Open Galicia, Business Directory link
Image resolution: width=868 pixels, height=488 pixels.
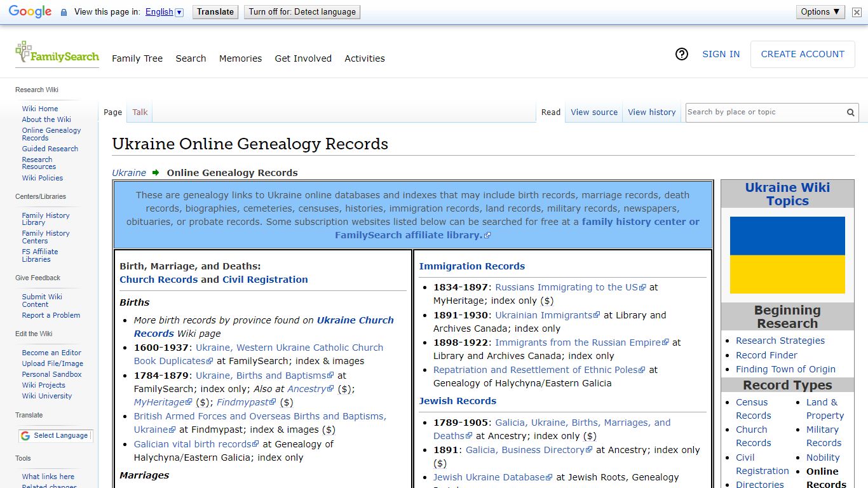point(529,450)
